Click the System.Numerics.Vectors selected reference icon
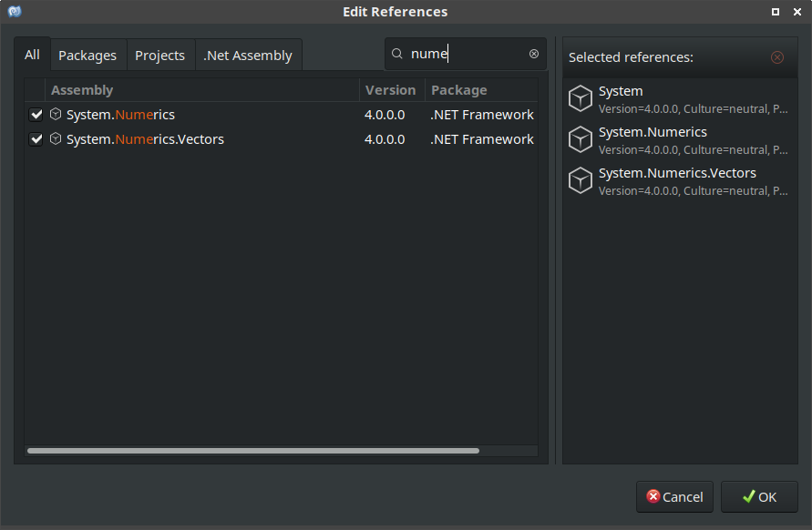 tap(580, 180)
